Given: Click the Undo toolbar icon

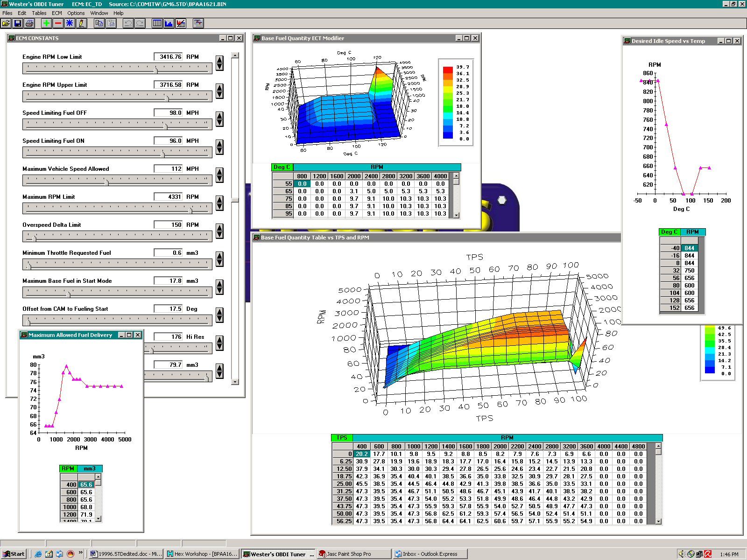Looking at the screenshot, I should (x=128, y=23).
